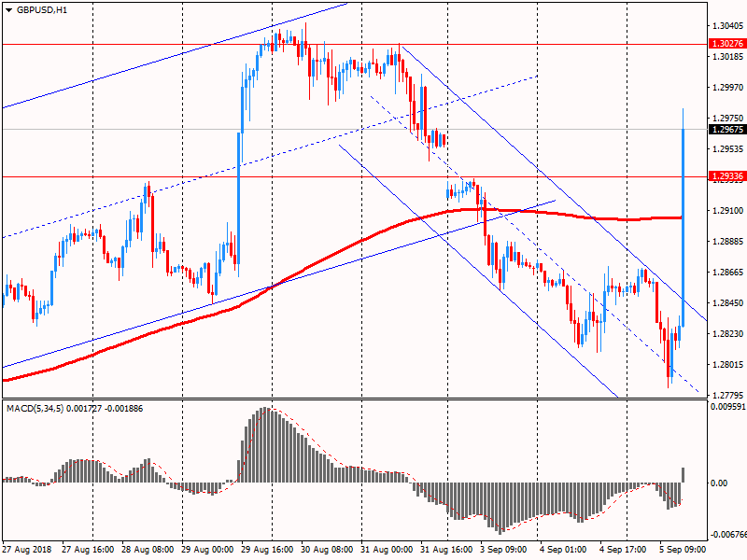Click the 29 Aug 16:00 time label

click(x=267, y=550)
